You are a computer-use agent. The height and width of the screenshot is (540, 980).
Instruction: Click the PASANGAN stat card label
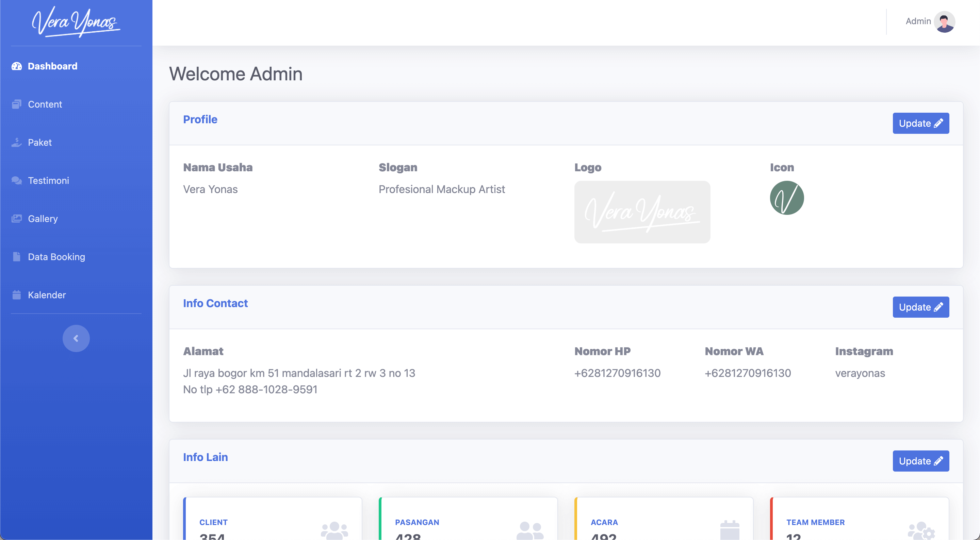[417, 522]
